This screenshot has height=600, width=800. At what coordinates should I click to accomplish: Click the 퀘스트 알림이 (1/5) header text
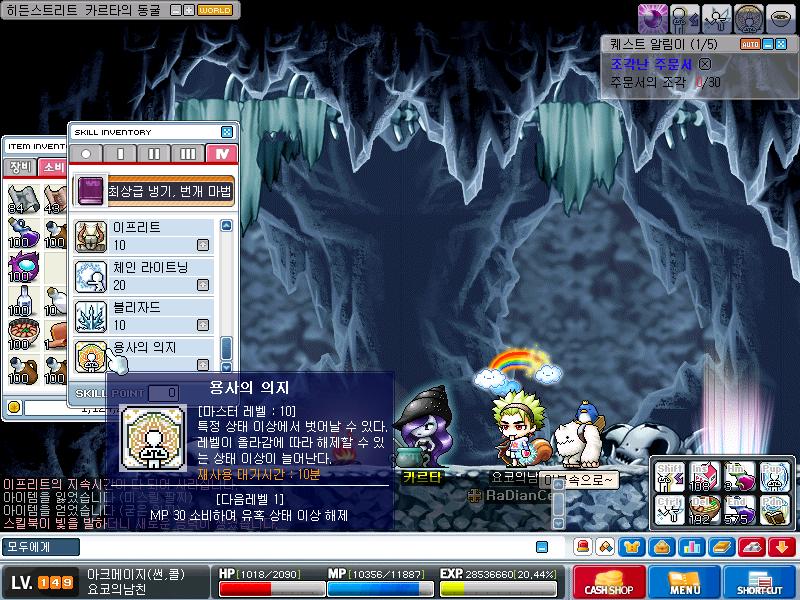pos(663,44)
